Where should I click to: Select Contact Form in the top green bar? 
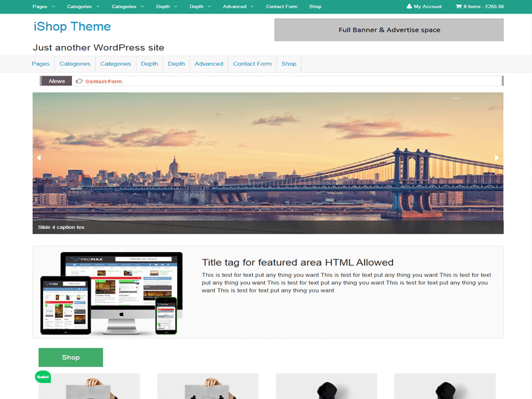tap(282, 7)
